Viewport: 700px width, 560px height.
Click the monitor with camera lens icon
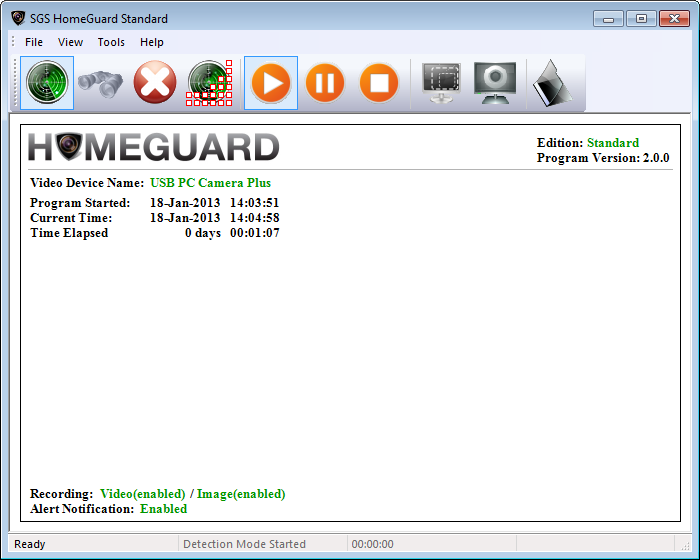tap(495, 83)
